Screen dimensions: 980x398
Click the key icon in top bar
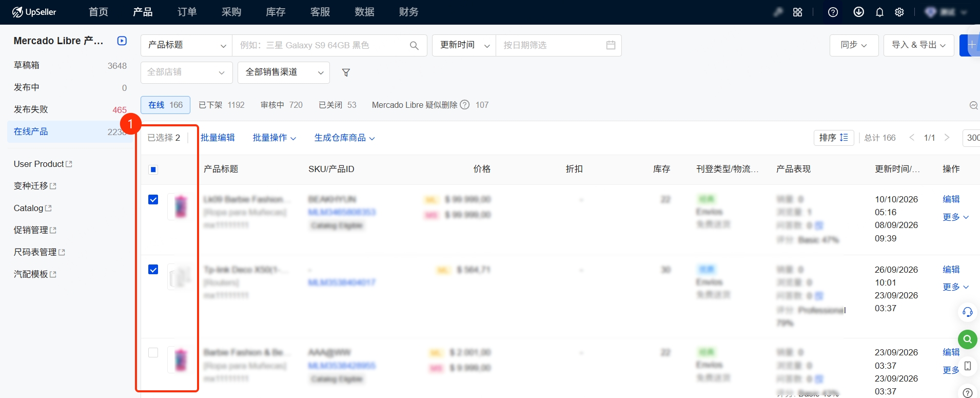click(778, 12)
